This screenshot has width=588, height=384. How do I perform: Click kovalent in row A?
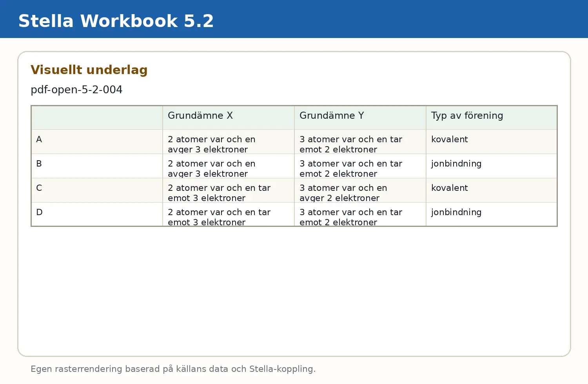(x=450, y=139)
